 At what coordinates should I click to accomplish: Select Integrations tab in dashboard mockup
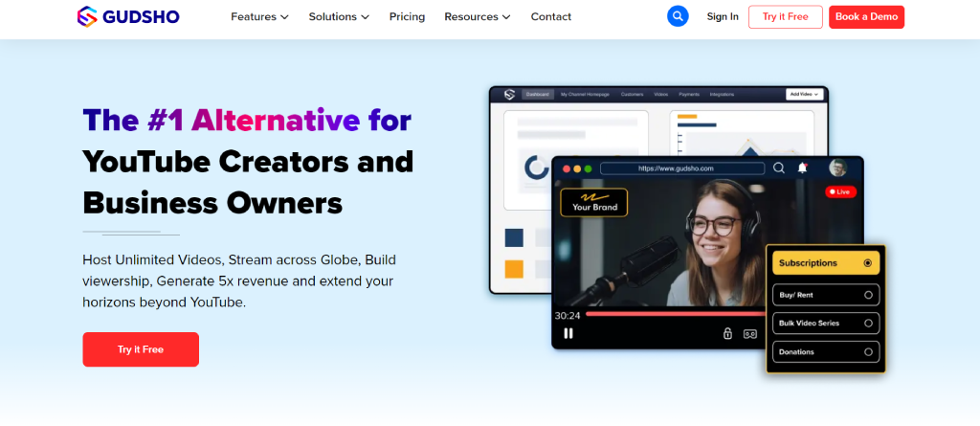[722, 95]
